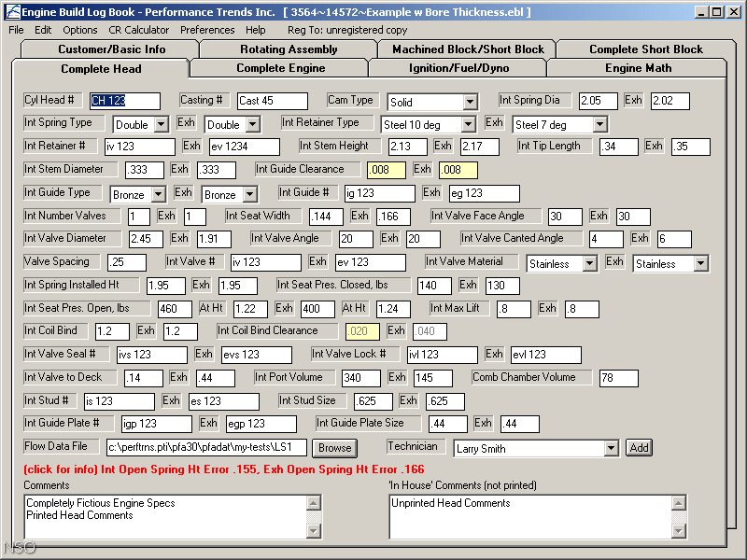Click the Int Guide # field ig 123

(380, 193)
